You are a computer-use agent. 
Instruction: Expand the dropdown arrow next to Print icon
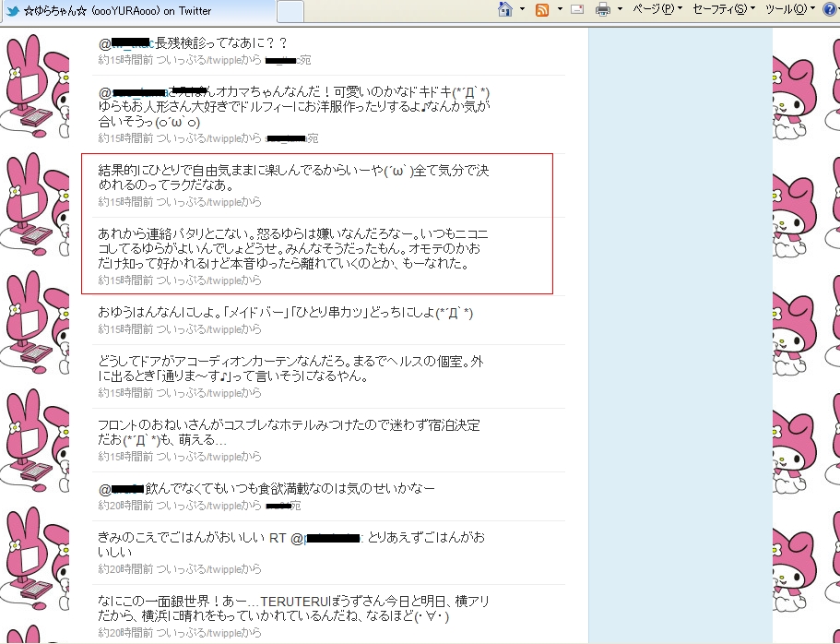(x=620, y=9)
